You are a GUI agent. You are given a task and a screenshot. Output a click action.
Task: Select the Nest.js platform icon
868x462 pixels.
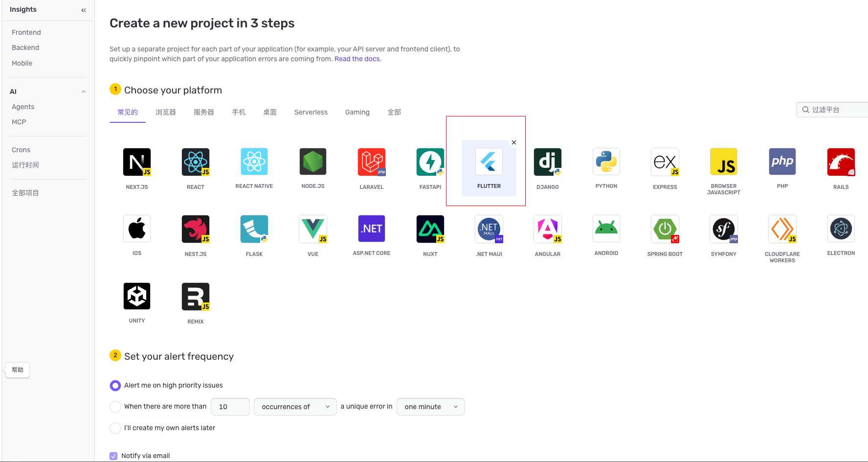(x=196, y=229)
